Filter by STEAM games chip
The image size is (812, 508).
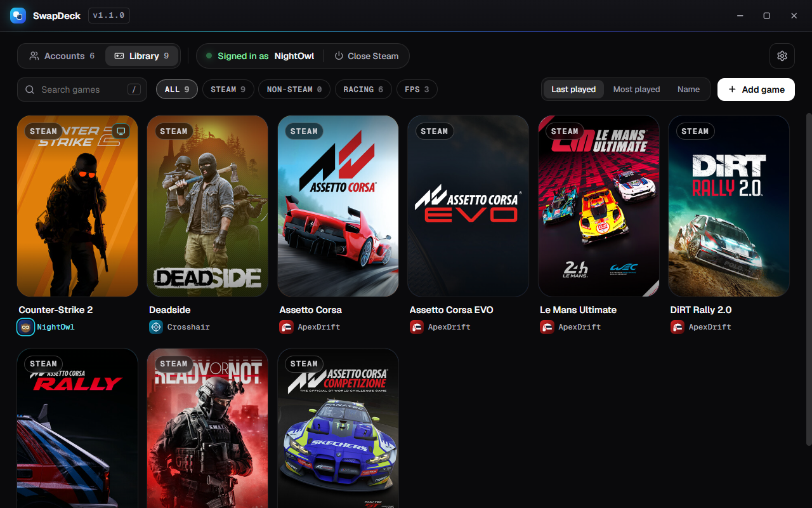tap(228, 90)
